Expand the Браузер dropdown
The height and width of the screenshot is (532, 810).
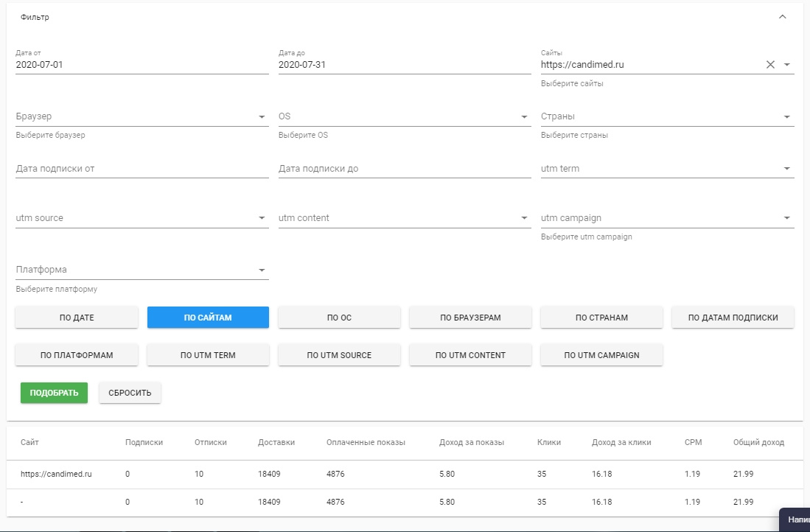[262, 117]
